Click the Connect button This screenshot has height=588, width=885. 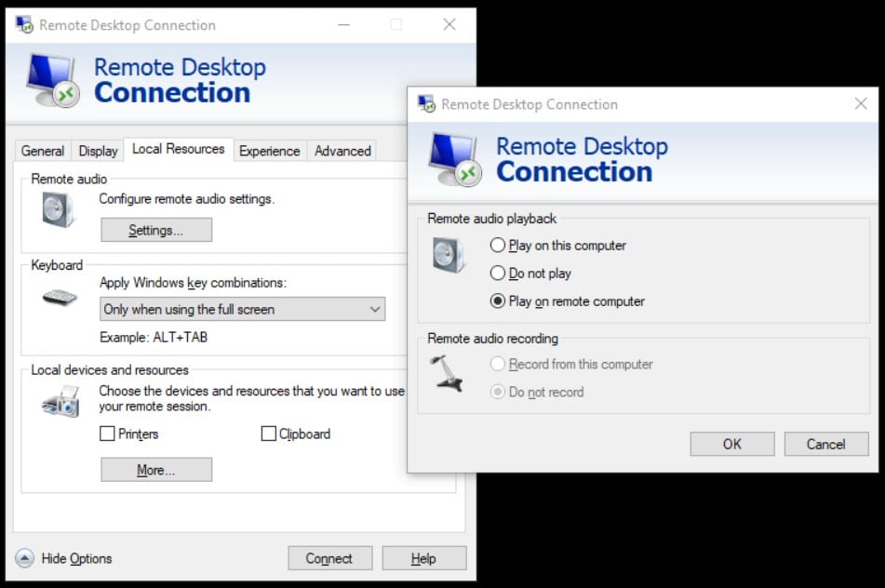click(x=329, y=558)
